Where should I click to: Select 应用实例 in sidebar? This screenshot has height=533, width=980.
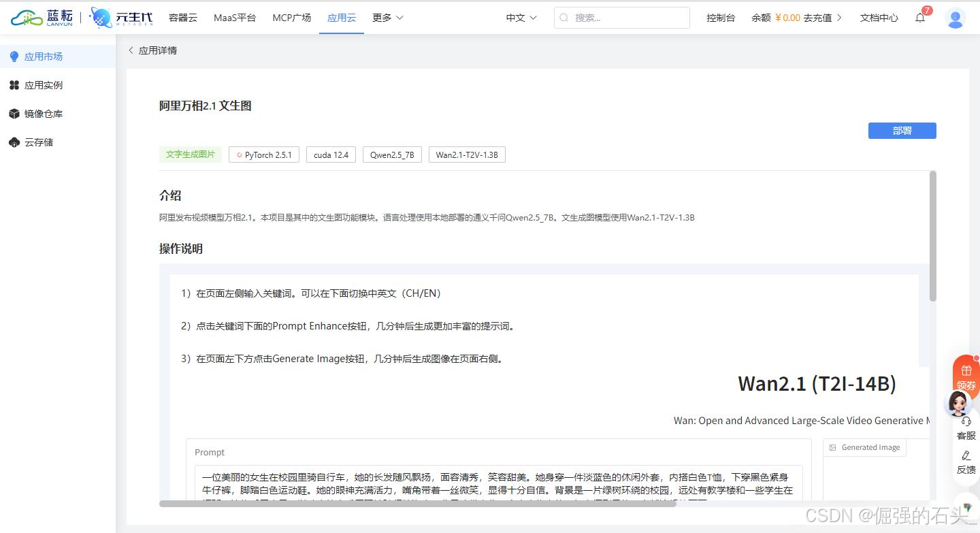58,85
